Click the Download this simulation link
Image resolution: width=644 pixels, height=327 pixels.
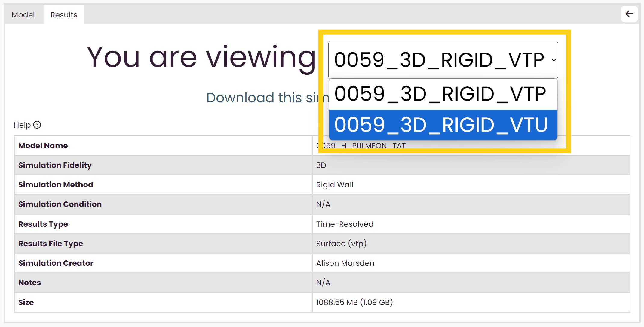pyautogui.click(x=268, y=98)
